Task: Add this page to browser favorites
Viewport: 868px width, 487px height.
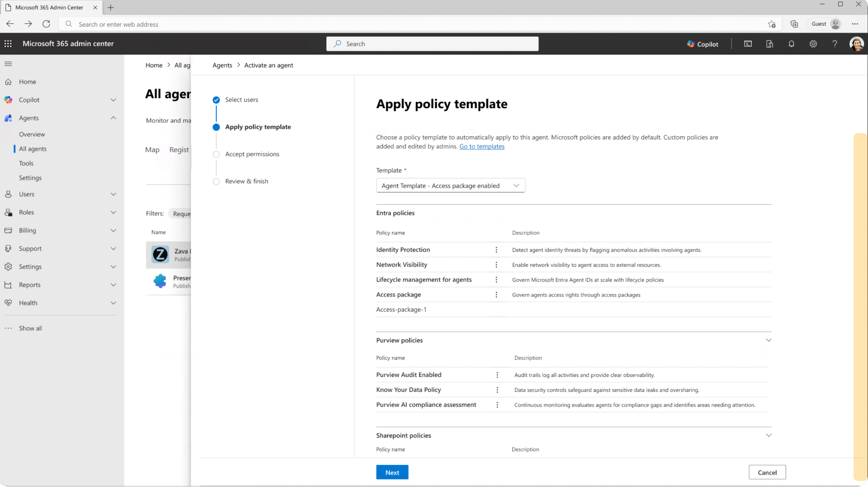Action: click(x=772, y=24)
